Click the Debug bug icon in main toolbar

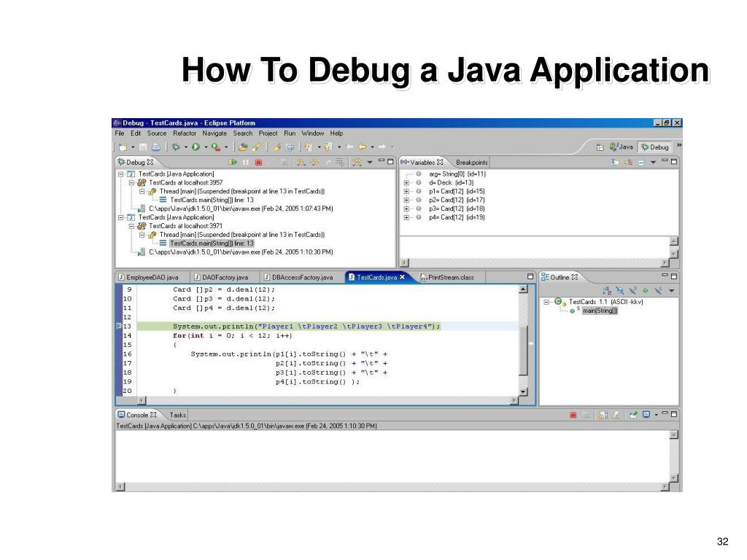[176, 147]
